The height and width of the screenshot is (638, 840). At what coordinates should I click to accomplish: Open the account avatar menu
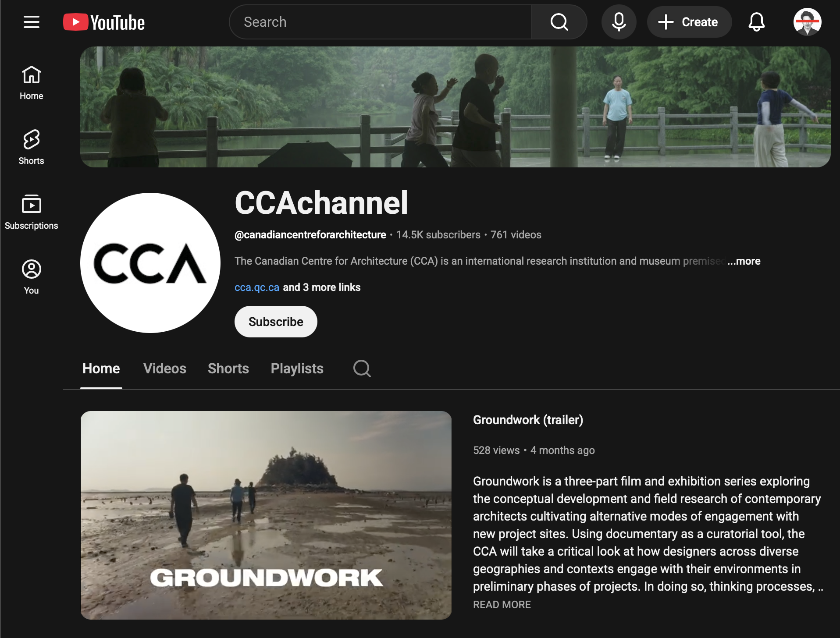coord(807,22)
